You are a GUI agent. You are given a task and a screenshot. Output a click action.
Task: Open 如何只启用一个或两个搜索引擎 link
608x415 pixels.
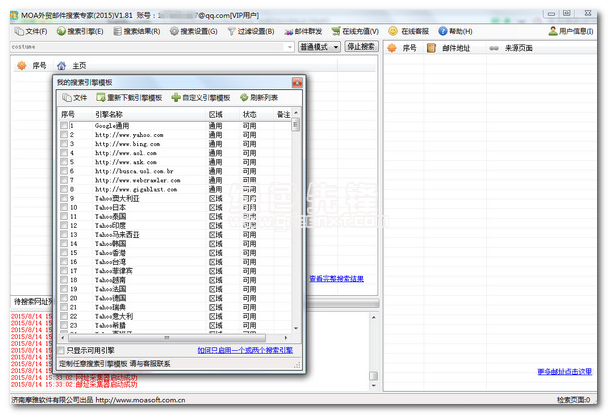coord(245,350)
